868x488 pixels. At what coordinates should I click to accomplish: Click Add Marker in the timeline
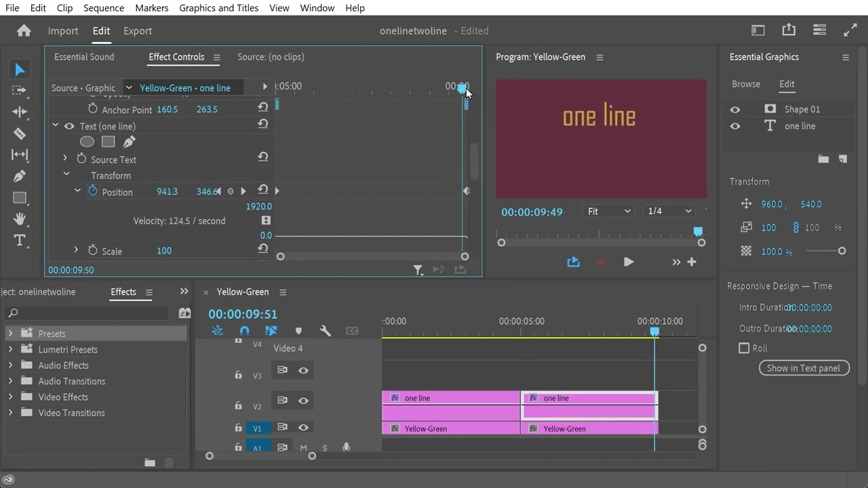[x=298, y=331]
